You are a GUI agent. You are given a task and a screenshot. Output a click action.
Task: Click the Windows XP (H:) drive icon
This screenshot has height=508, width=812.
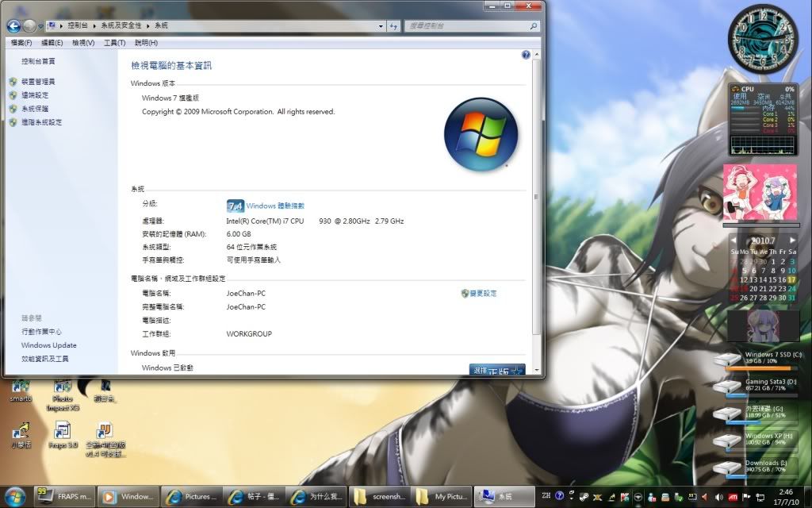pyautogui.click(x=727, y=441)
